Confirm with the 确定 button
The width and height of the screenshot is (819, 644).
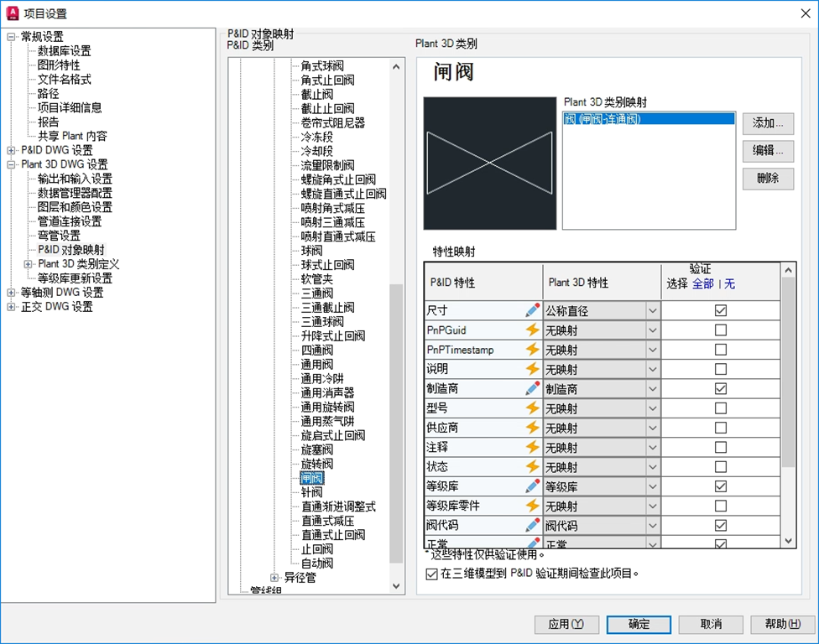coord(639,624)
